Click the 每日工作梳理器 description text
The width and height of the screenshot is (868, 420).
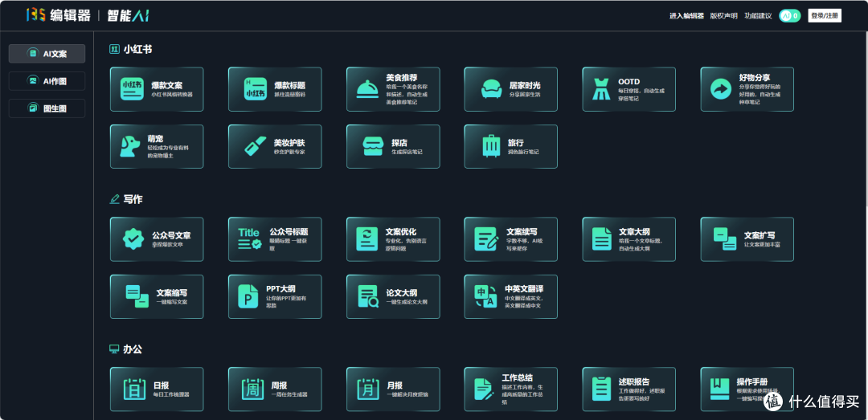click(x=171, y=394)
